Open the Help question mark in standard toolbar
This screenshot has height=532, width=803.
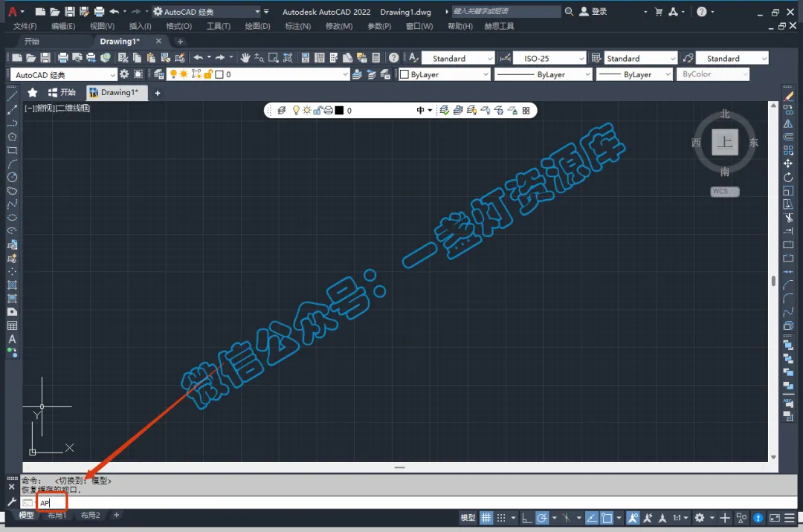pos(394,58)
